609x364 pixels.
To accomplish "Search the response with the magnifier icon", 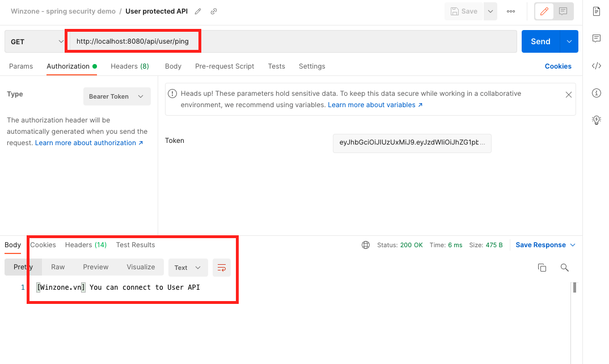I will click(564, 268).
